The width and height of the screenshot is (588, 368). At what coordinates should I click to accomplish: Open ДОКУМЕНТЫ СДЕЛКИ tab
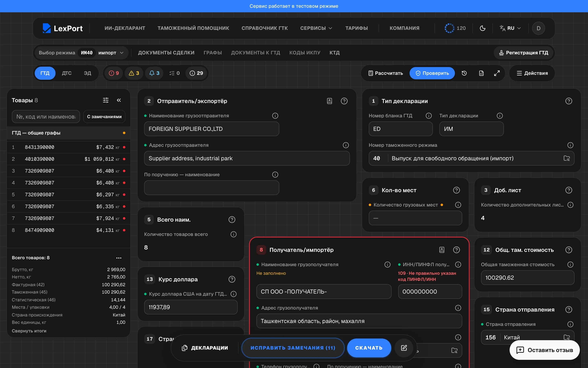tap(166, 53)
